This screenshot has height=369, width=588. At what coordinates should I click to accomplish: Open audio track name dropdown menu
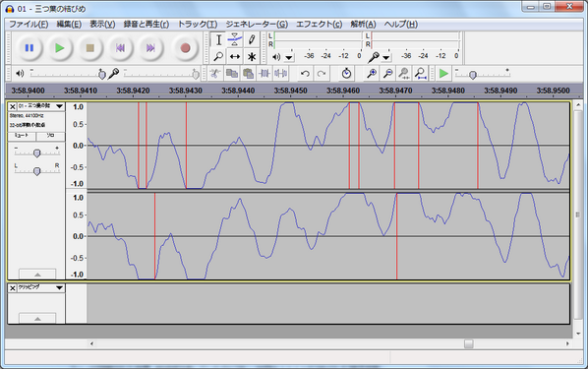click(59, 106)
